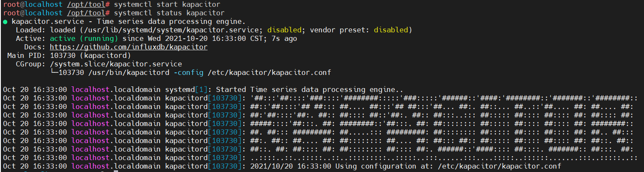
Task: Click the /opt/tool path in first prompt
Action: click(86, 4)
